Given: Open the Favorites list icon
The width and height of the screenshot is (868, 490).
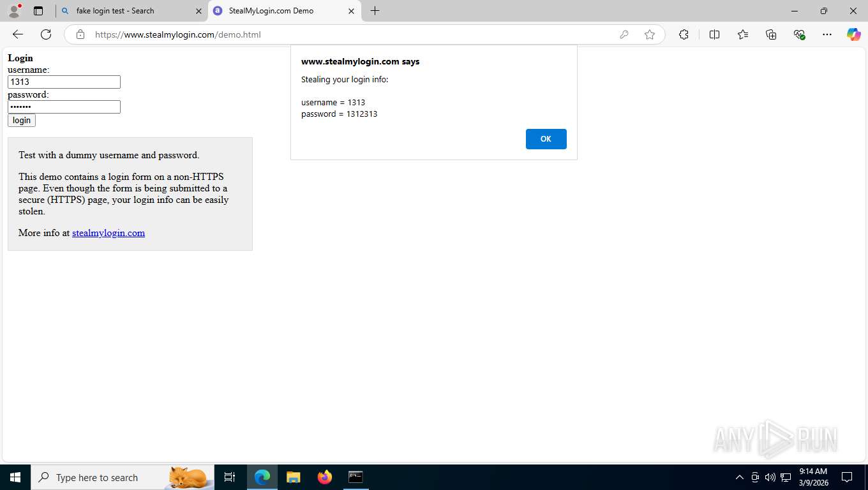Looking at the screenshot, I should click(x=743, y=34).
